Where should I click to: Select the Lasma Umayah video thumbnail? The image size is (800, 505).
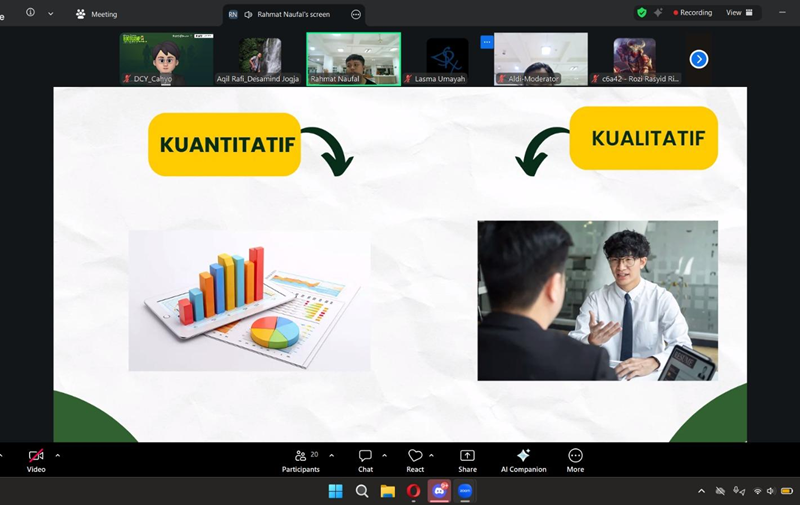[440, 59]
